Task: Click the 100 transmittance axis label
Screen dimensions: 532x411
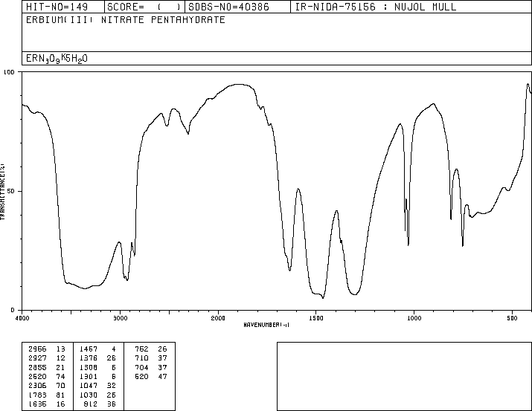Action: 9,72
